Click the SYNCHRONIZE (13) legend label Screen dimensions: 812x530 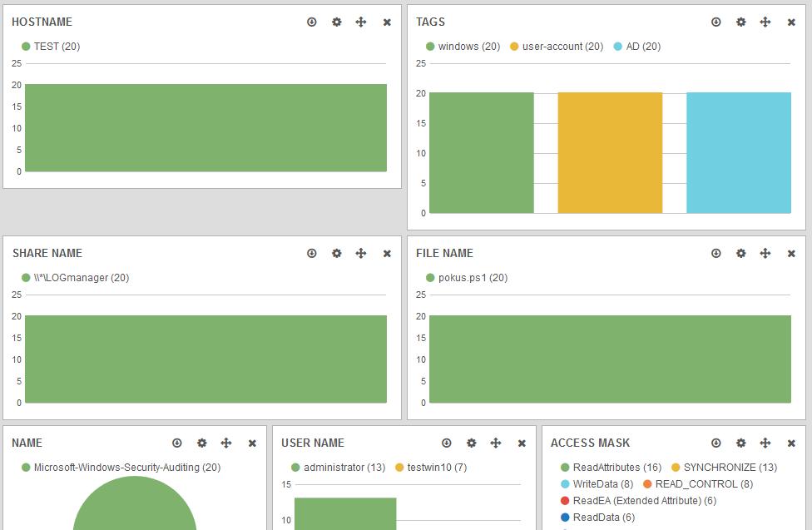point(730,468)
